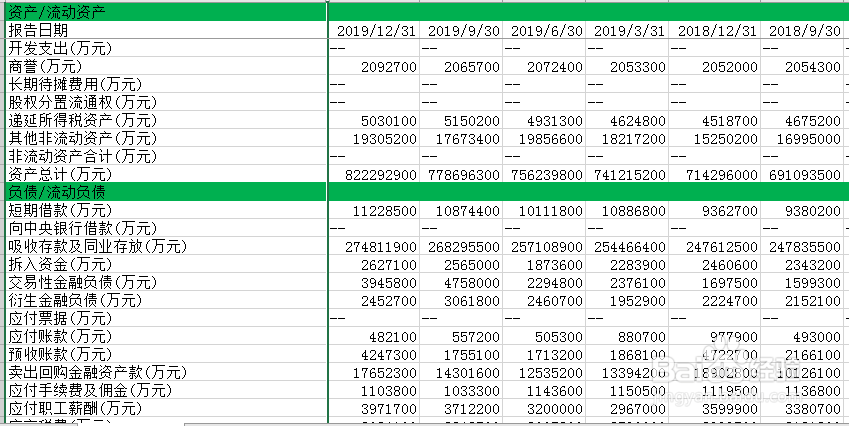This screenshot has height=426, width=849.
Task: Select cell with value 19856600
Action: tap(544, 138)
